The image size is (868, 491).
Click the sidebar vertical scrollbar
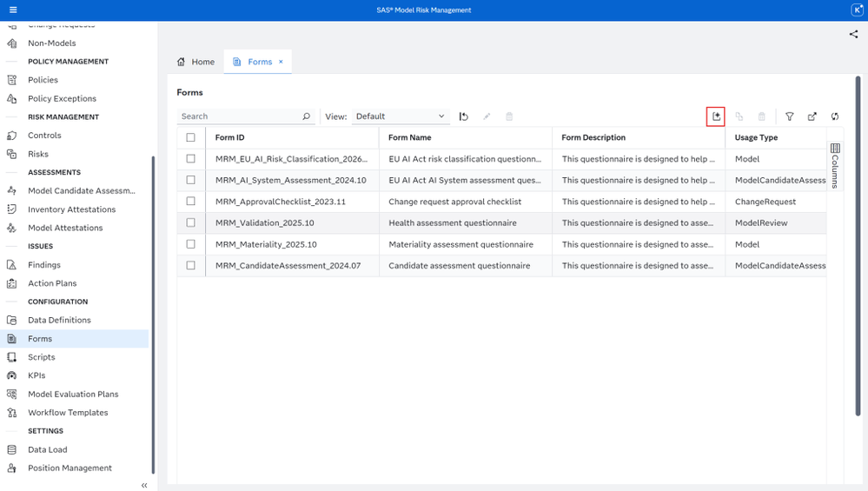[153, 315]
